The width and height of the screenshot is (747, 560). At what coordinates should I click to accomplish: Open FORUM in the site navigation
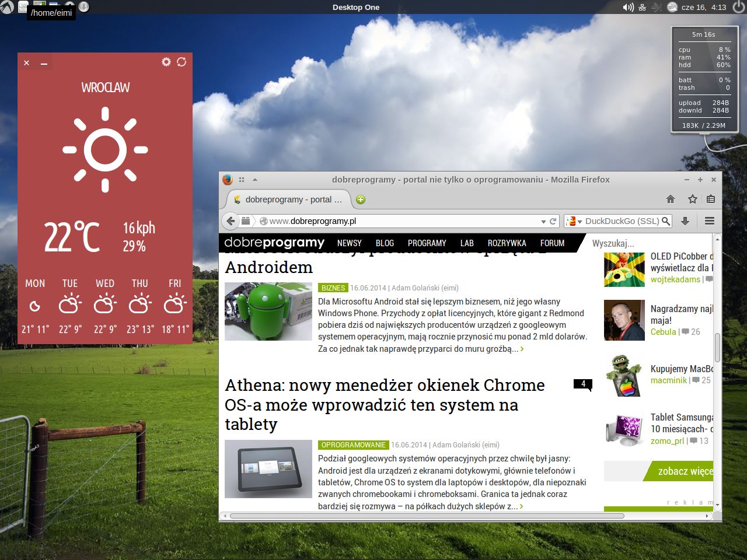[x=552, y=243]
